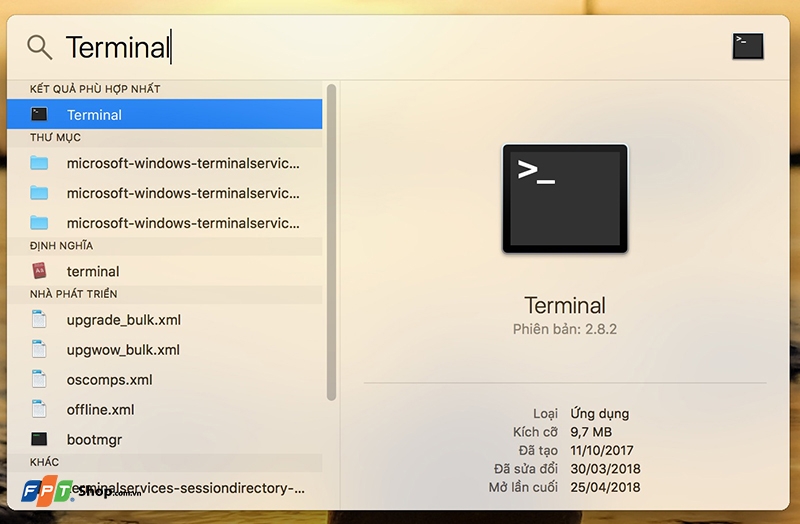Click the 'KHÁC' section header
This screenshot has width=800, height=524.
[x=44, y=462]
